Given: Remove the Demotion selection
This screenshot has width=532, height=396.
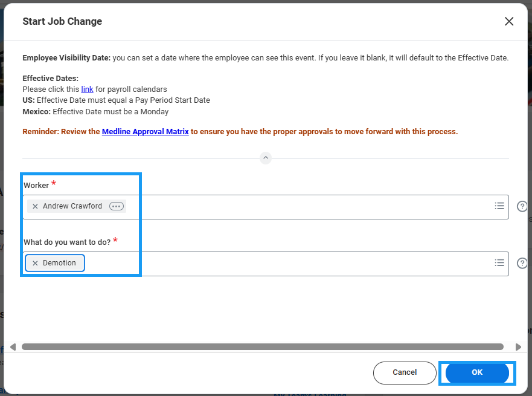Looking at the screenshot, I should click(x=35, y=263).
